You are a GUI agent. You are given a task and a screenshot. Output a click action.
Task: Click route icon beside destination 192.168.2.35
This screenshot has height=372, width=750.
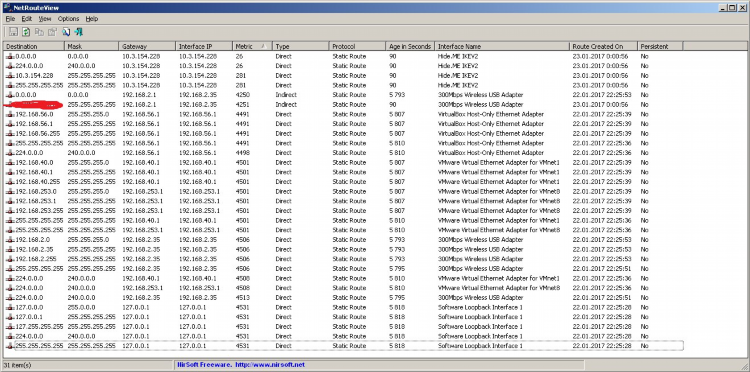(10, 249)
